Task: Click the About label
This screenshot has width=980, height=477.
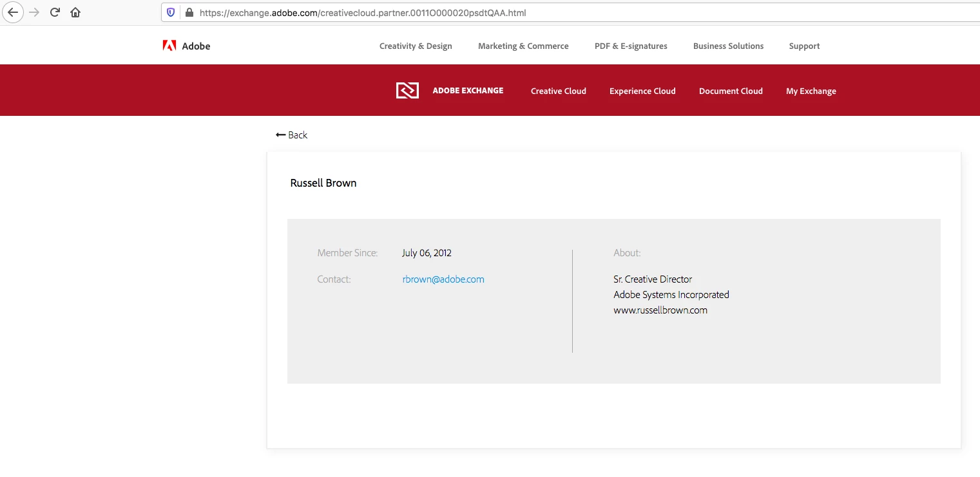Action: [627, 253]
